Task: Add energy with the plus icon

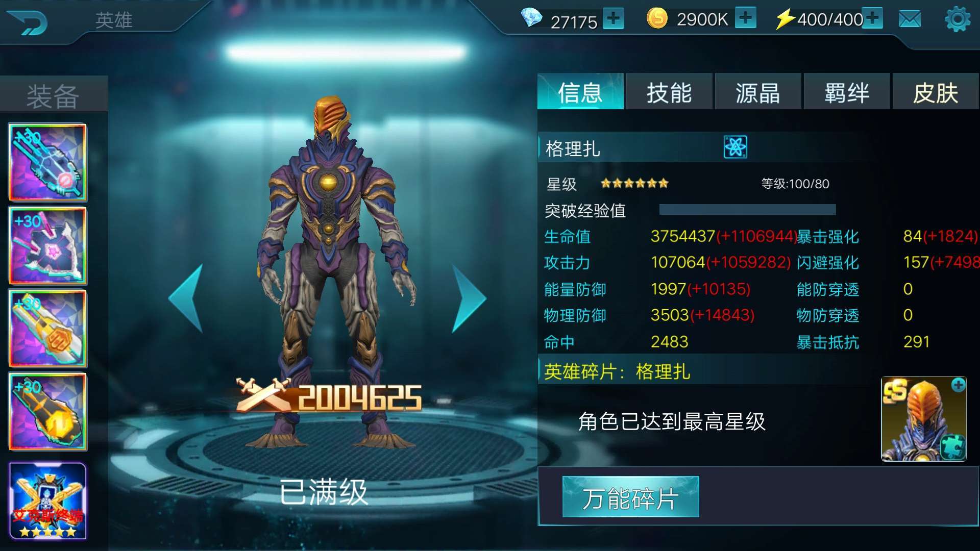Action: click(x=872, y=18)
